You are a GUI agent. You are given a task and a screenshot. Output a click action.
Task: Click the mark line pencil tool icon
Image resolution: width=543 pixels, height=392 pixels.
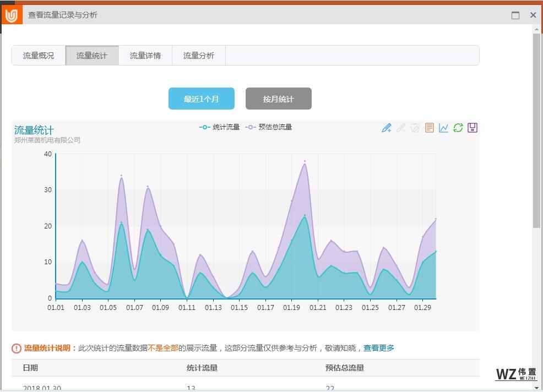point(387,128)
